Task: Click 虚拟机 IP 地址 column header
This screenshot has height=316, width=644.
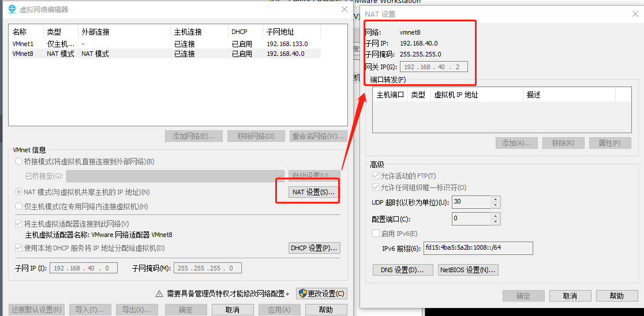Action: (477, 95)
